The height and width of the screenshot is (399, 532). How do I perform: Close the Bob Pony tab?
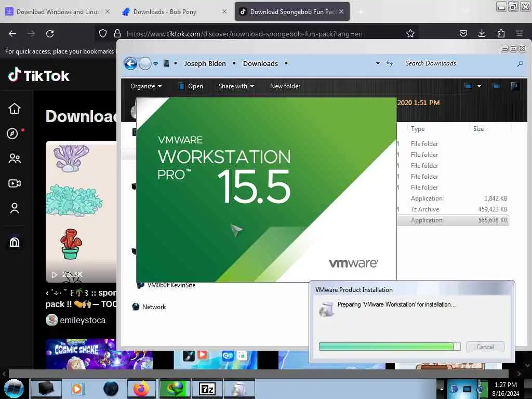pos(224,11)
